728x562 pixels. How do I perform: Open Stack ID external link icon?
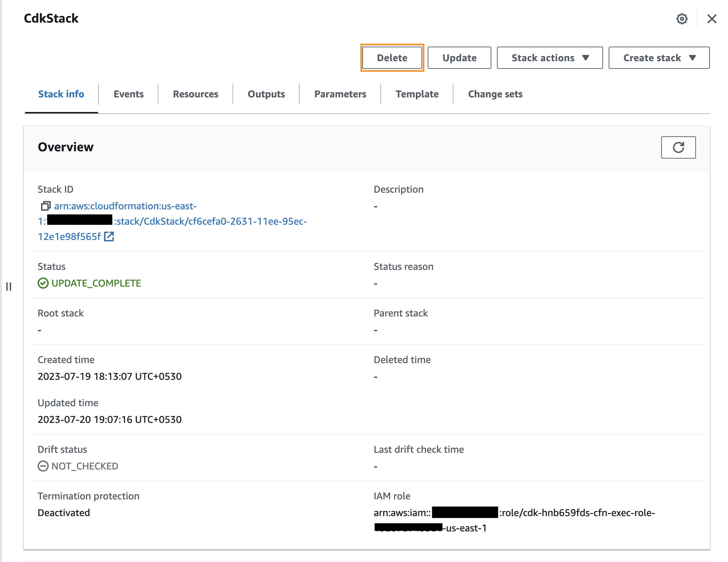tap(109, 237)
